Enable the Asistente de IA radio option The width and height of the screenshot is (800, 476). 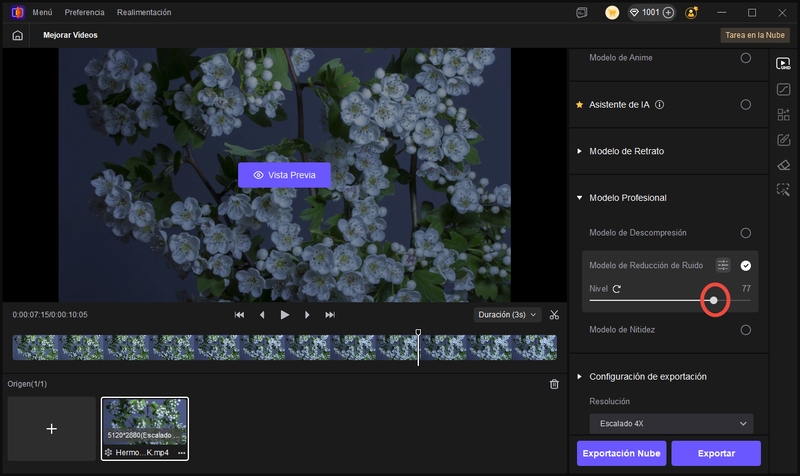[x=745, y=105]
